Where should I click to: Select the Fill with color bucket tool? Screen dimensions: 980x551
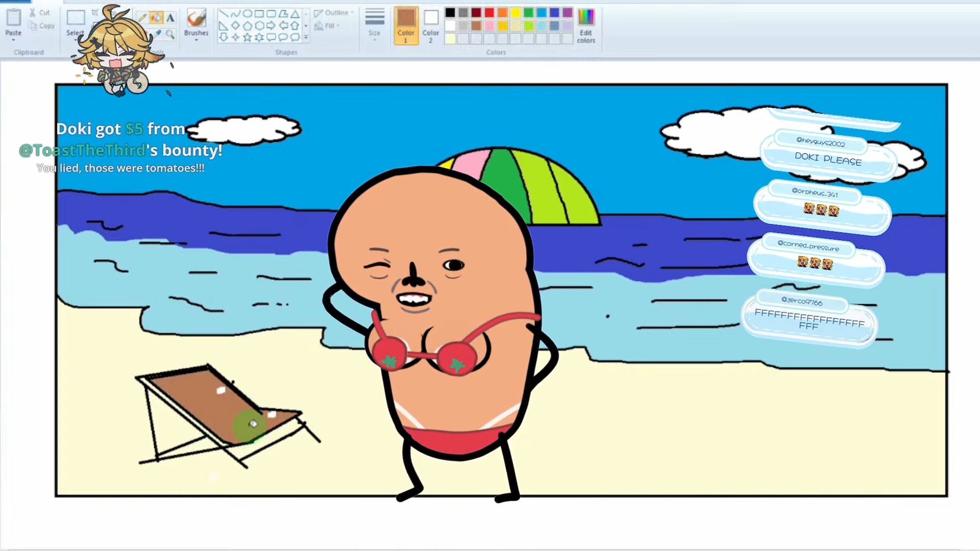pyautogui.click(x=156, y=18)
